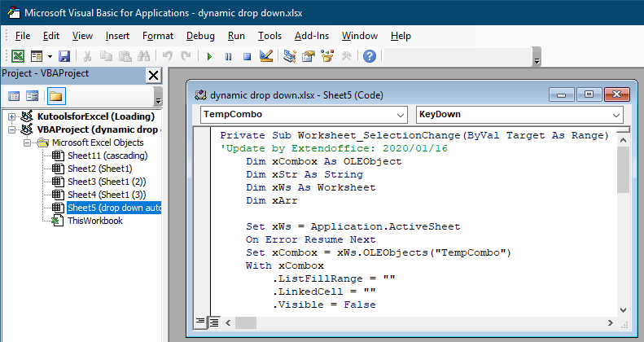Open the Debug menu

point(200,36)
